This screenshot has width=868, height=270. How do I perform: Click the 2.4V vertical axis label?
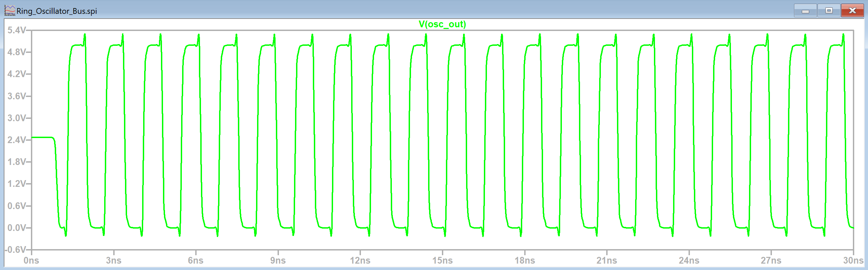(16, 140)
